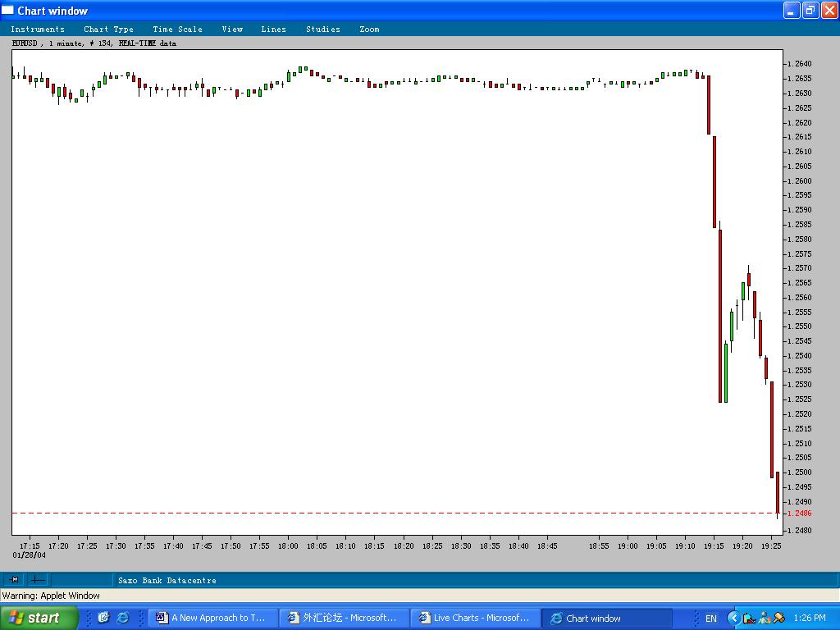Click the crosshair cursor icon in bottom bar
Image resolution: width=840 pixels, height=630 pixels.
[38, 580]
